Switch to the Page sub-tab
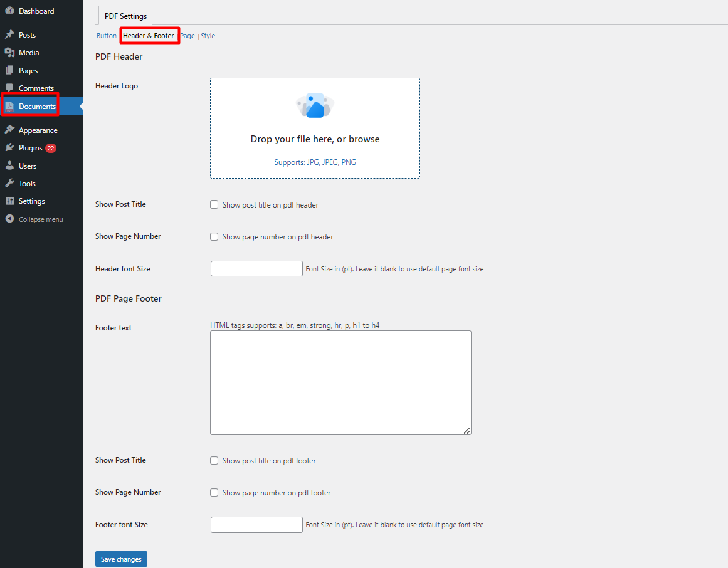Image resolution: width=728 pixels, height=568 pixels. [x=187, y=36]
